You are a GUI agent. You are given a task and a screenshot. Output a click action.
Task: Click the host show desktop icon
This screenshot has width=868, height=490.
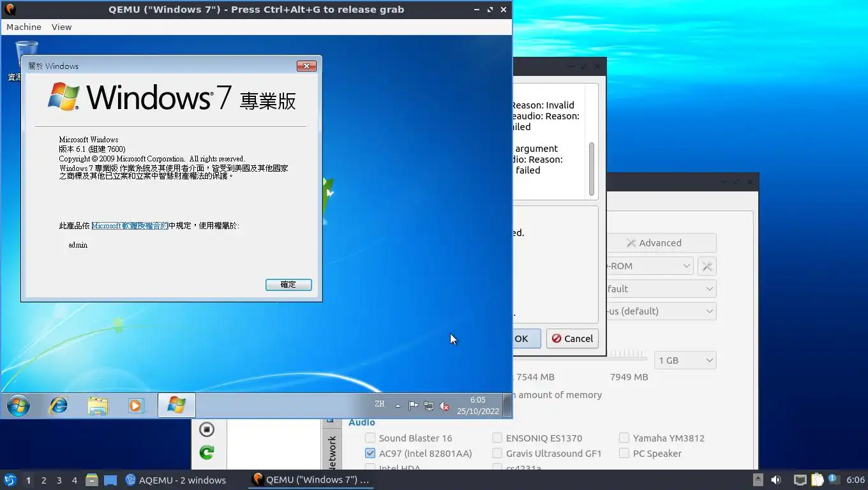[x=110, y=480]
